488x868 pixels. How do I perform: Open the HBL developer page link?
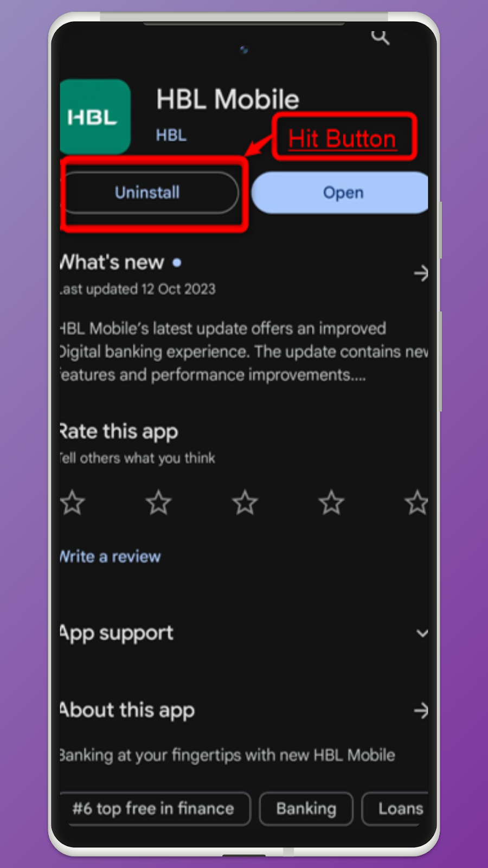[x=171, y=135]
